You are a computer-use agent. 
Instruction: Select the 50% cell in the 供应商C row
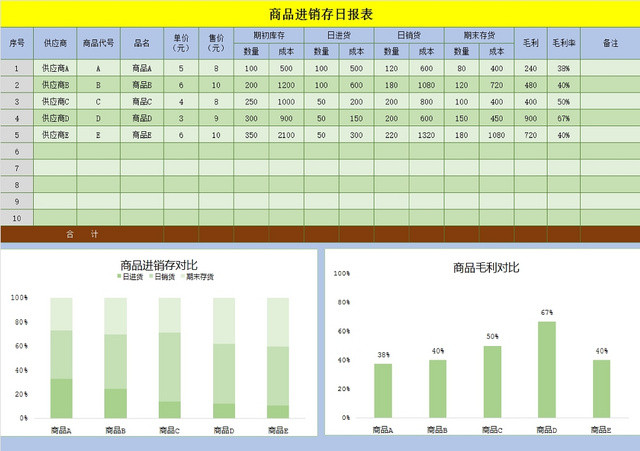coord(564,102)
